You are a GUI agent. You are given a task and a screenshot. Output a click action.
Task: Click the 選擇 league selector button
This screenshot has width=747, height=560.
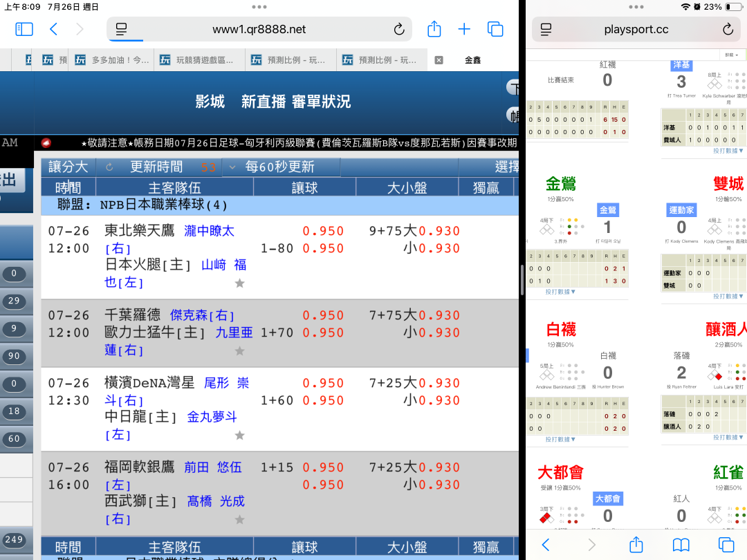click(x=506, y=167)
